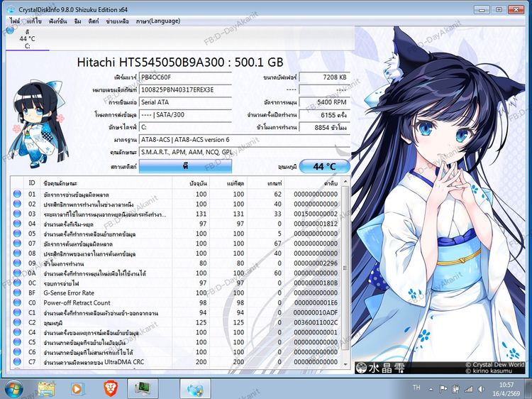Click the status orb for attribute 08
Screen dimensions: 532x399
(17, 253)
